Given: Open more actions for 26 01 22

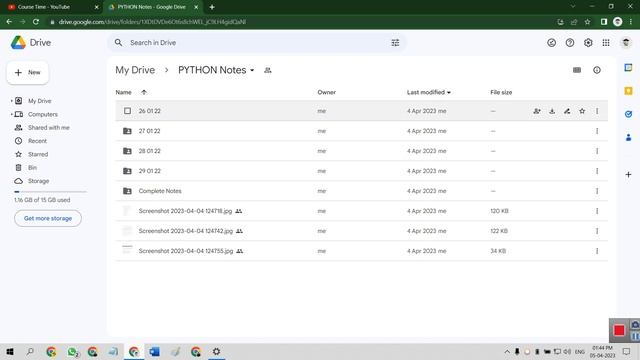Looking at the screenshot, I should pyautogui.click(x=597, y=111).
